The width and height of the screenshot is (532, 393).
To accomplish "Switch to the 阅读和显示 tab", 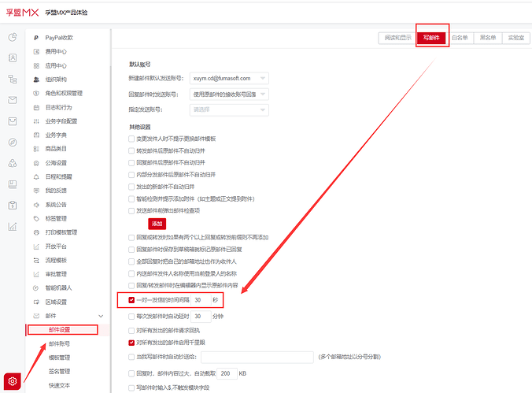I will click(x=397, y=37).
